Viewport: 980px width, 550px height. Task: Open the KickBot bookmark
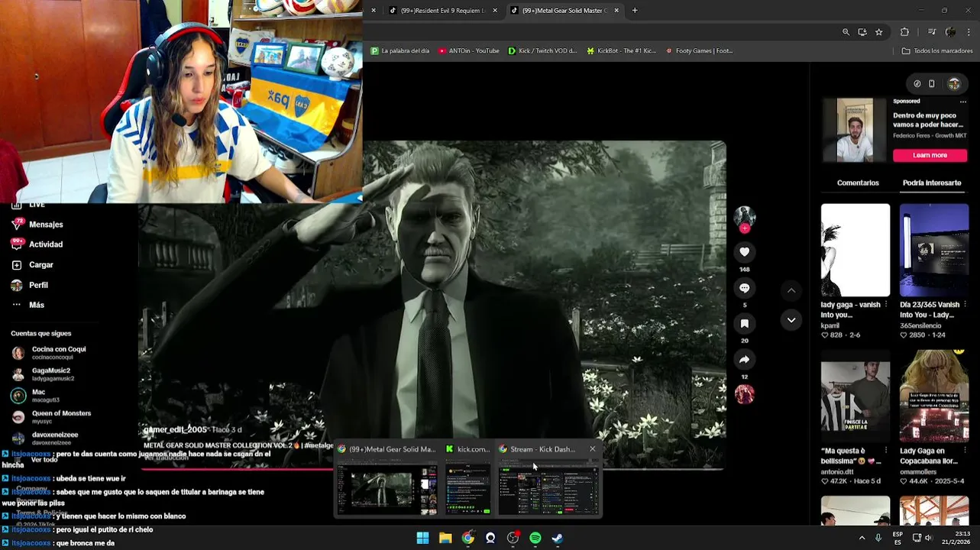(621, 51)
